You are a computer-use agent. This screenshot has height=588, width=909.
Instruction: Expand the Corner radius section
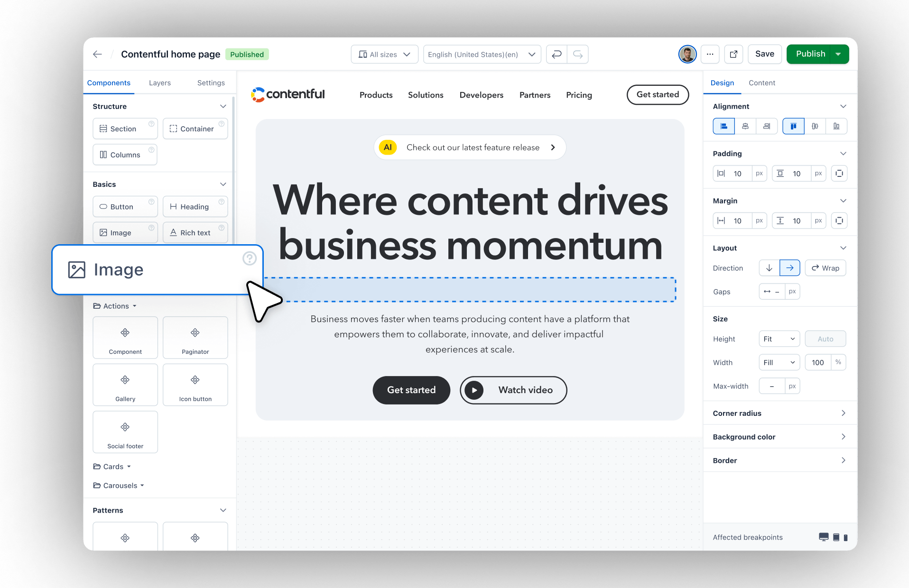pos(779,413)
